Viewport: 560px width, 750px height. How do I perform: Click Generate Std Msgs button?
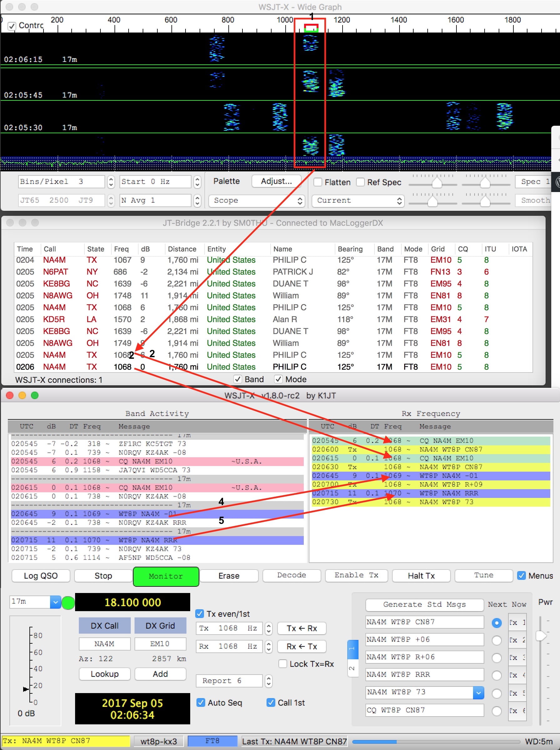coord(425,605)
